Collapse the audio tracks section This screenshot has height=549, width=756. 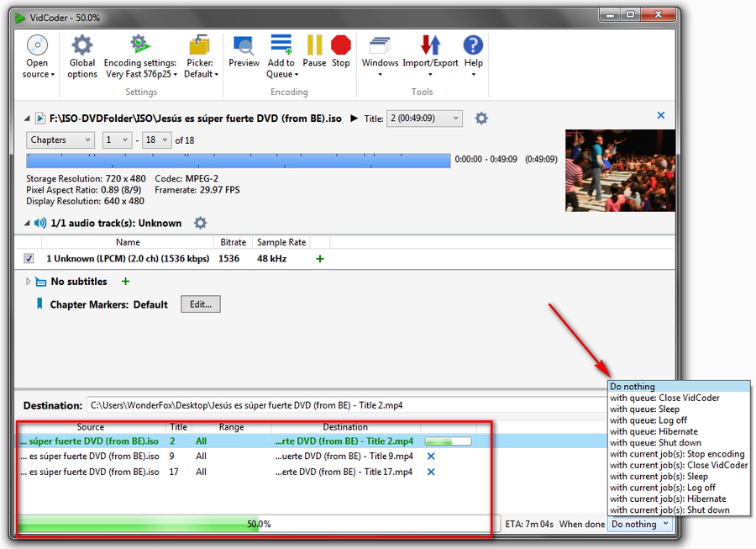pyautogui.click(x=27, y=224)
